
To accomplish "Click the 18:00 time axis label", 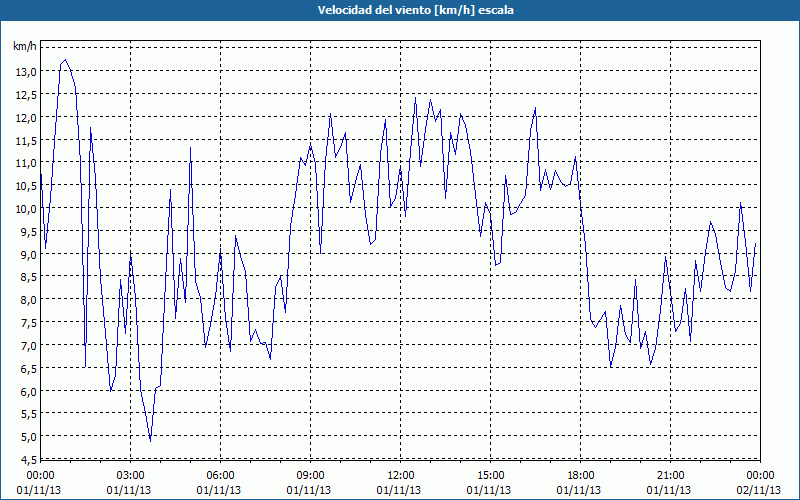I will tap(580, 476).
